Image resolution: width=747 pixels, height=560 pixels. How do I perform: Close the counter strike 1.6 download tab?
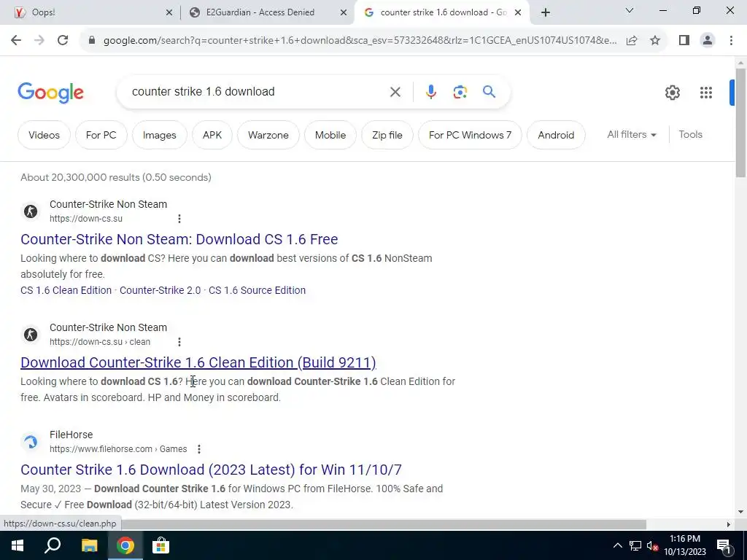(518, 13)
